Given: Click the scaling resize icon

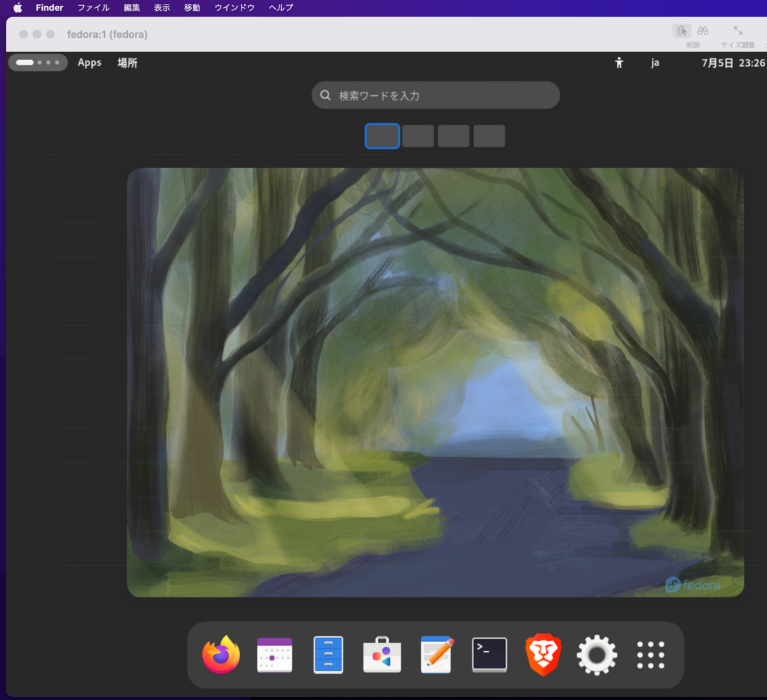Looking at the screenshot, I should 738,31.
